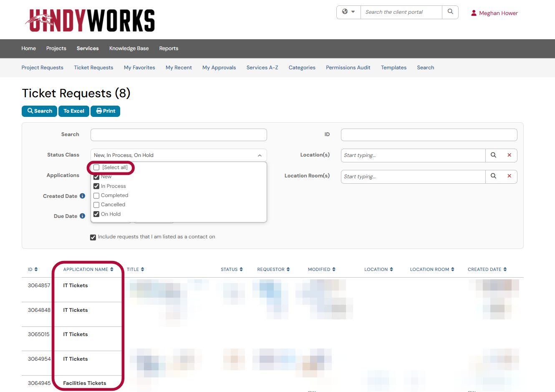
Task: Click the user profile icon beside Meghan Hower
Action: point(474,13)
